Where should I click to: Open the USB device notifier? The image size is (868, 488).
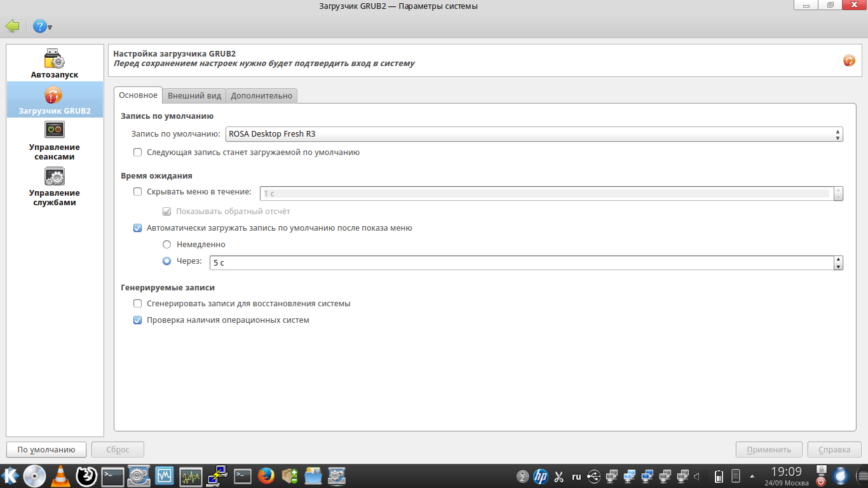[x=594, y=476]
